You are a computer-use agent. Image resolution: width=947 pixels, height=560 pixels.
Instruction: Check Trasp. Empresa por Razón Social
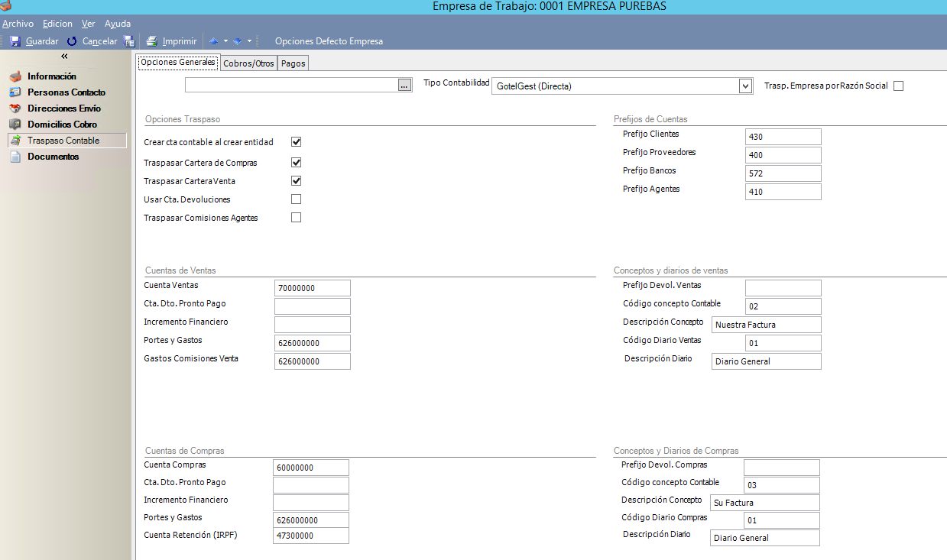(898, 86)
